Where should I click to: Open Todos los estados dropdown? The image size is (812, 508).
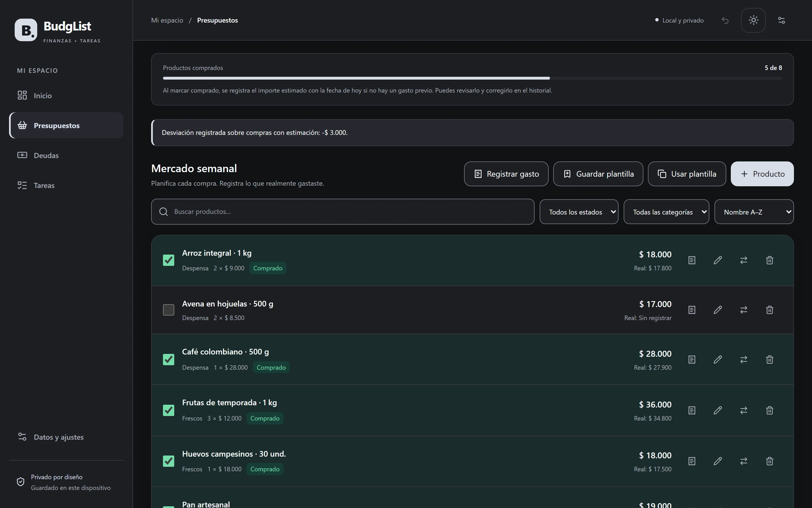(x=579, y=212)
